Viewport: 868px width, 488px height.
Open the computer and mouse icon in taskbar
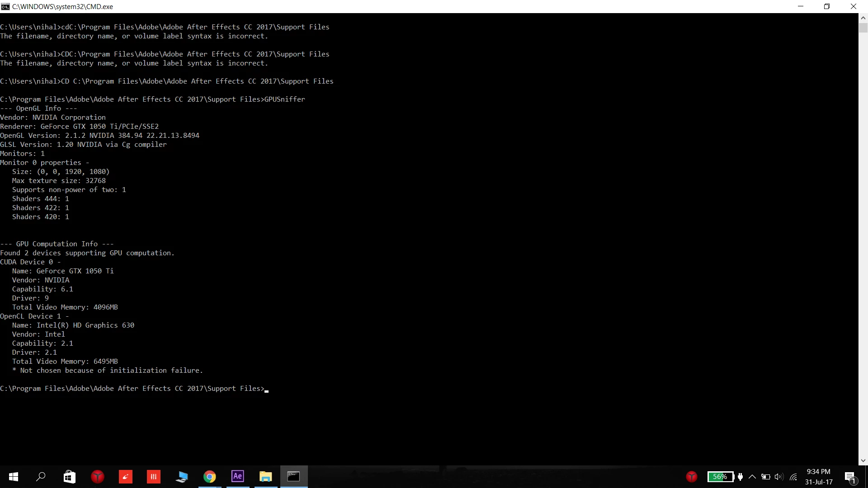point(182,477)
